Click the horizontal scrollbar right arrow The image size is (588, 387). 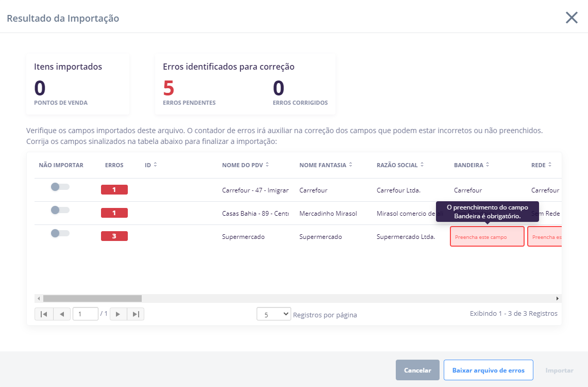[557, 298]
